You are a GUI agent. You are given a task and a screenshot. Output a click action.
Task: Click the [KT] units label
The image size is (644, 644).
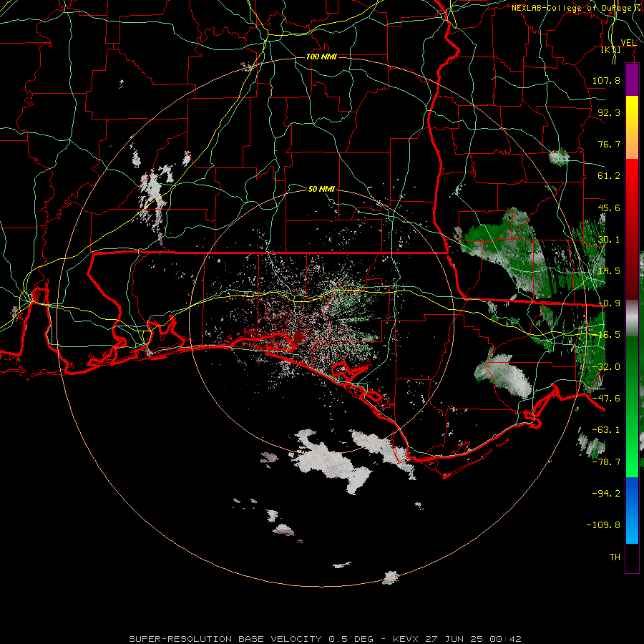pyautogui.click(x=611, y=49)
